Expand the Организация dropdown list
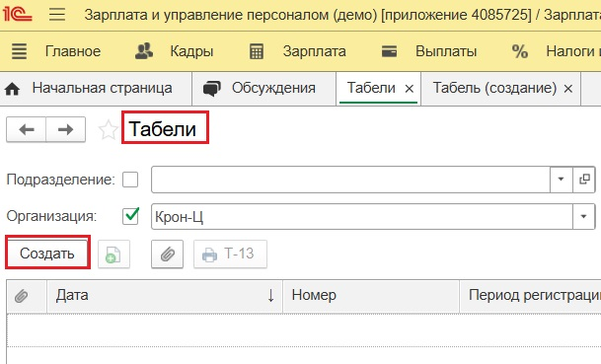This screenshot has height=364, width=601. pyautogui.click(x=584, y=216)
